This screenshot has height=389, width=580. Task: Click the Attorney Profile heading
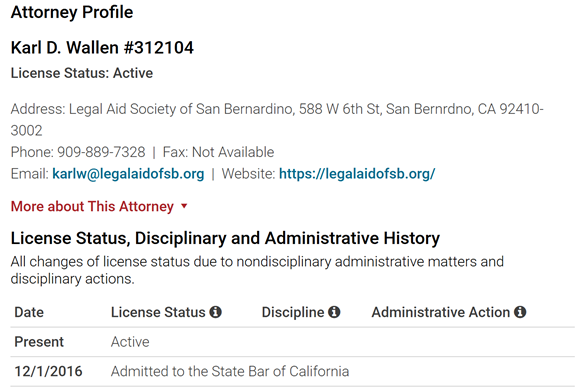tap(72, 12)
